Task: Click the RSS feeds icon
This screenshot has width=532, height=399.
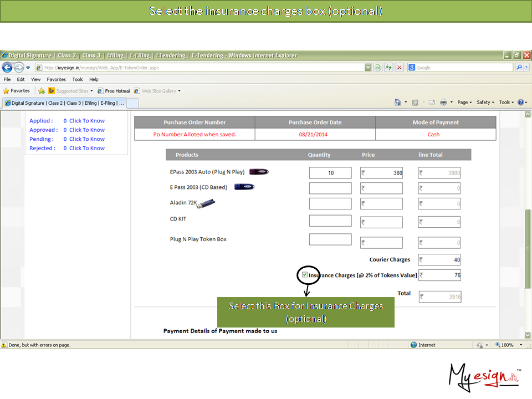Action: coord(415,103)
